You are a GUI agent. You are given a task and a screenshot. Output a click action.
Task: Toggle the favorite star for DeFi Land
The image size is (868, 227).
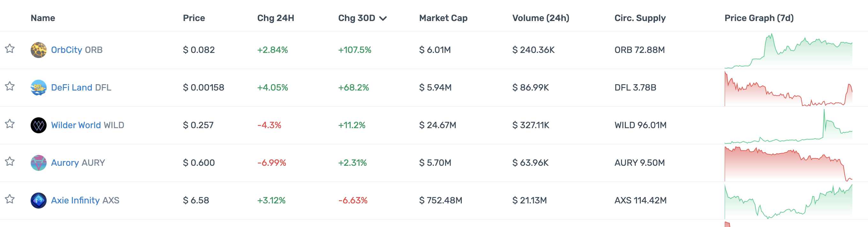point(10,86)
